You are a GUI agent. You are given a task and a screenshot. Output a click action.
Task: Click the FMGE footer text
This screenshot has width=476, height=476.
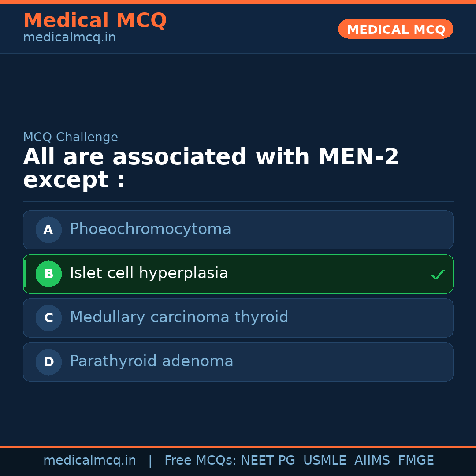416,461
